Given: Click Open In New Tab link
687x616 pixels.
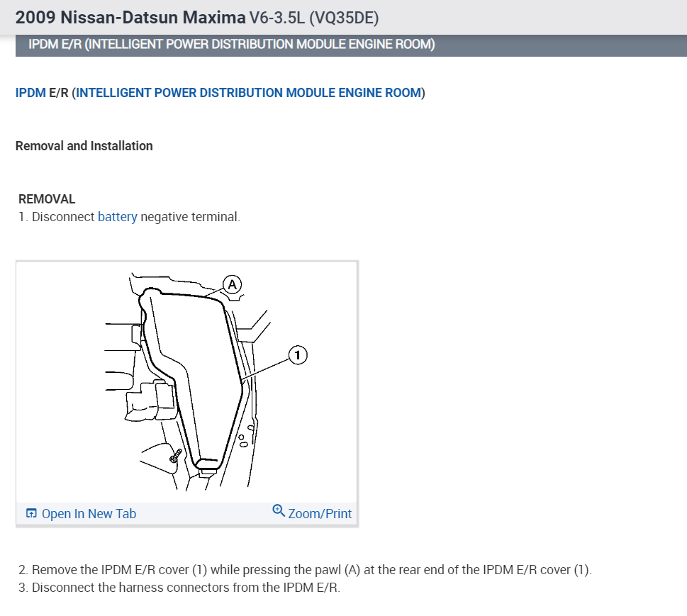Looking at the screenshot, I should point(89,513).
